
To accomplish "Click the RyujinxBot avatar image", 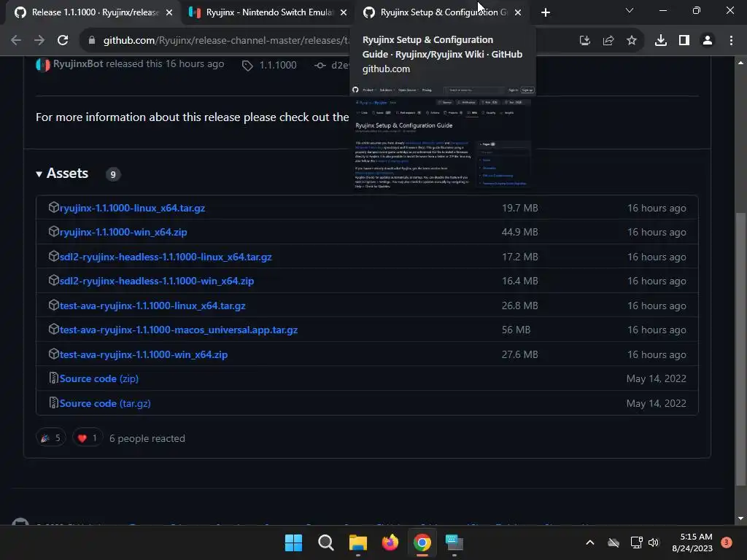I will click(x=43, y=65).
